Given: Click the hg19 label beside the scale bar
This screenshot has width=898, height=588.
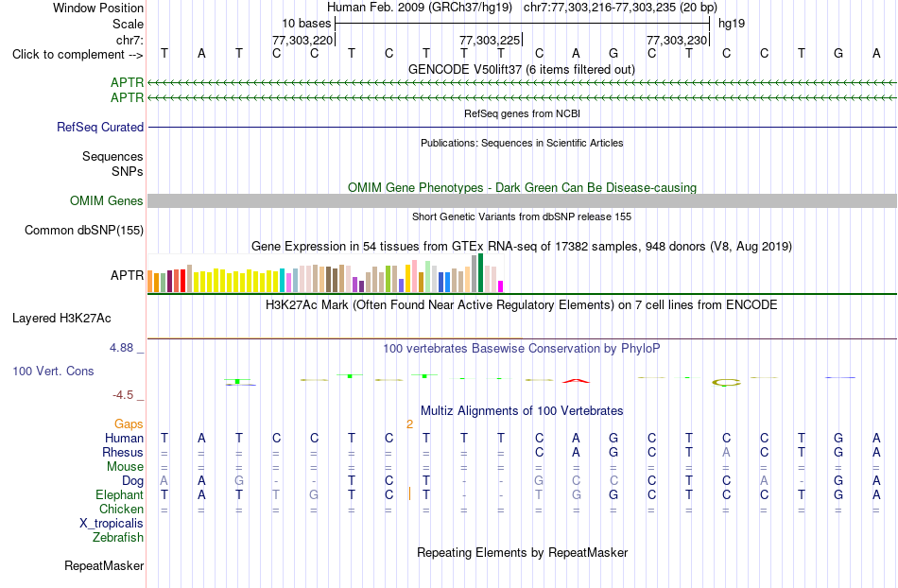Looking at the screenshot, I should [x=732, y=24].
